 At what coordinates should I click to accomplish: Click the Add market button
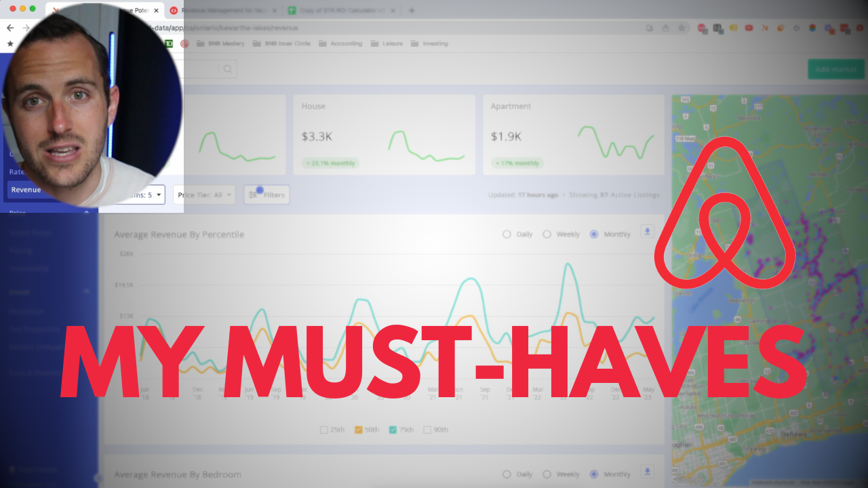[x=835, y=68]
